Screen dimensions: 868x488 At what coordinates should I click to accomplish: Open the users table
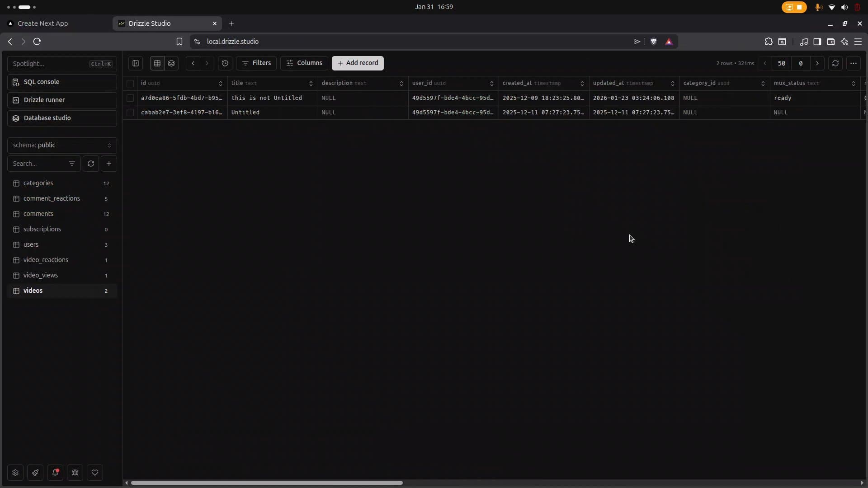pyautogui.click(x=31, y=244)
